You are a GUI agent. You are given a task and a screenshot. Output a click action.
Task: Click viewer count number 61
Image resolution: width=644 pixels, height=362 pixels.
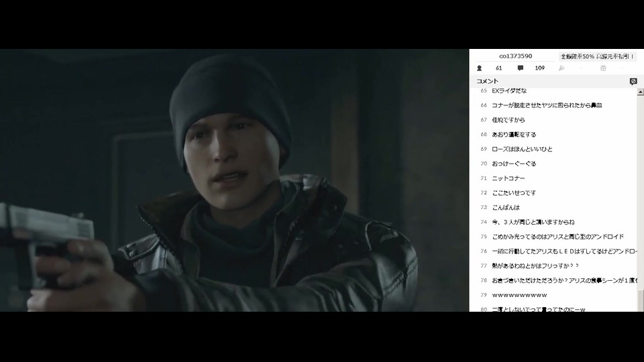498,68
